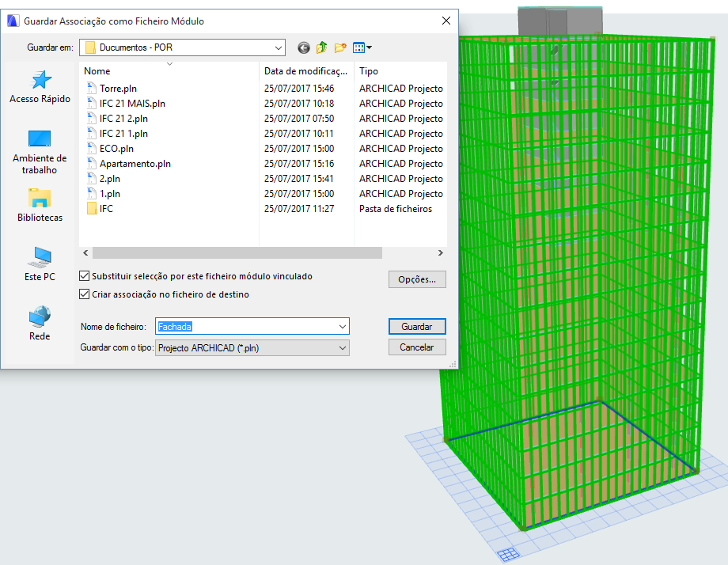728x565 pixels.
Task: Select the IFC 21 MAIS.pln file icon
Action: coord(92,103)
